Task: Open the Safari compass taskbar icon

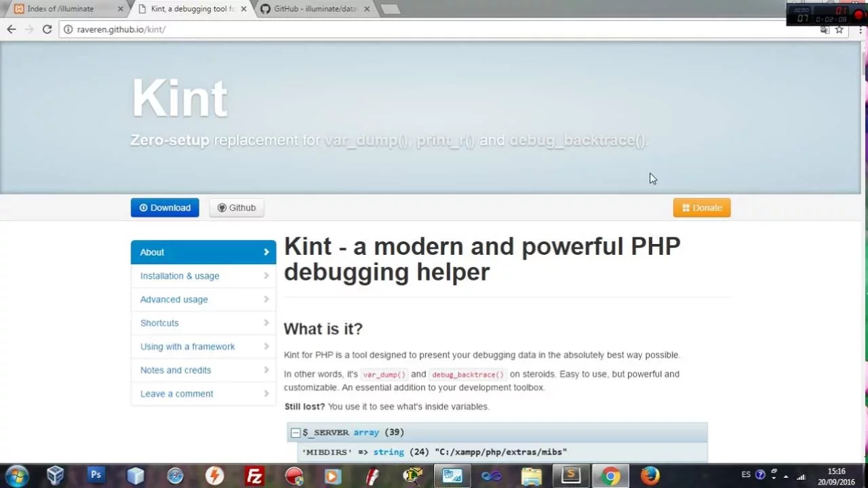Action: tap(175, 476)
